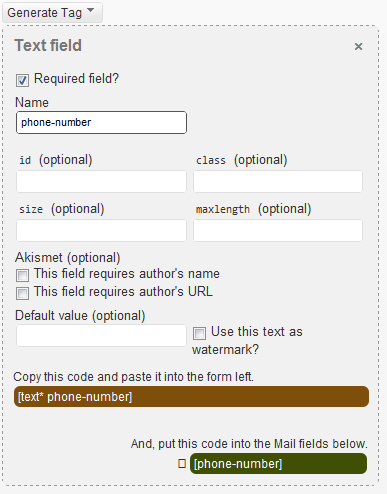Click the Required field? label text
The height and width of the screenshot is (494, 387).
click(76, 79)
